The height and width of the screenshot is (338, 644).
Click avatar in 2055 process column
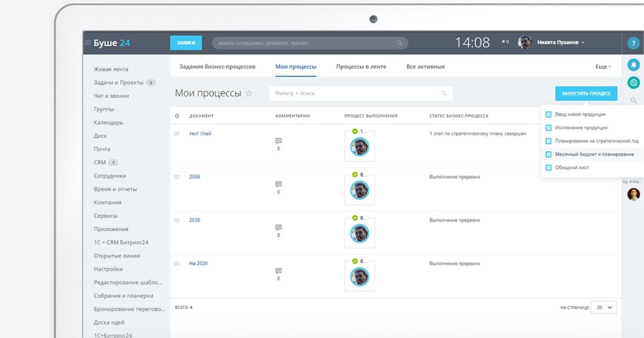click(360, 190)
